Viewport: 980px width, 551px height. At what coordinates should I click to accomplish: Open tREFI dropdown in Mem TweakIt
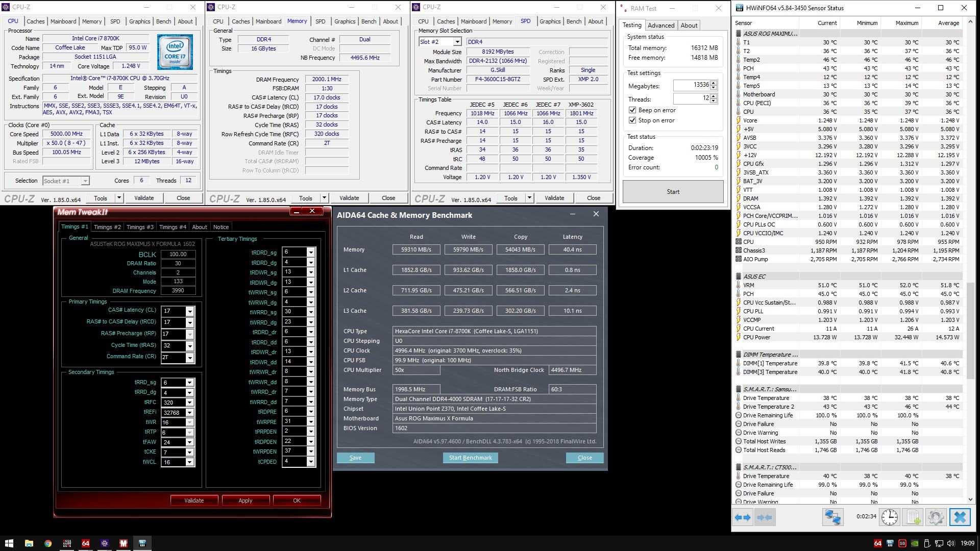[190, 413]
